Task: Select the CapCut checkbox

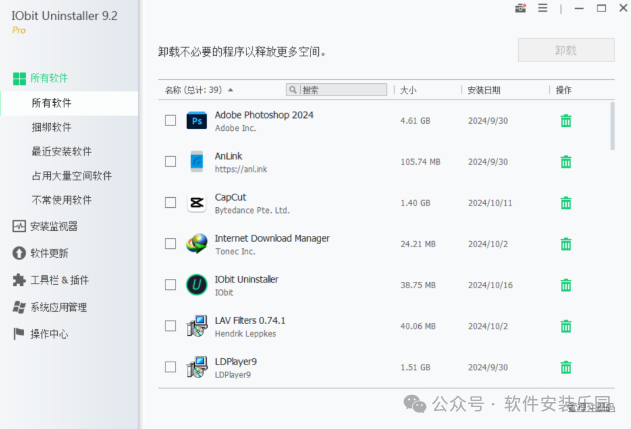Action: 171,203
